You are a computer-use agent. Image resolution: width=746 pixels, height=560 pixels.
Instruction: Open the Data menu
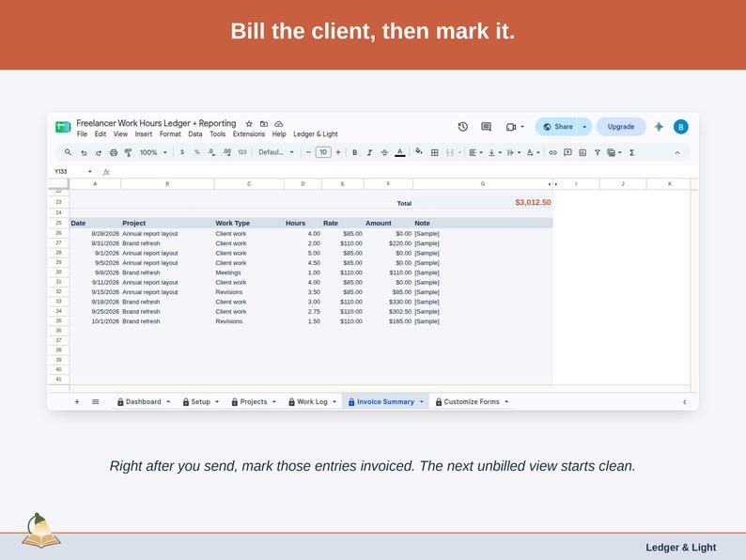click(195, 134)
